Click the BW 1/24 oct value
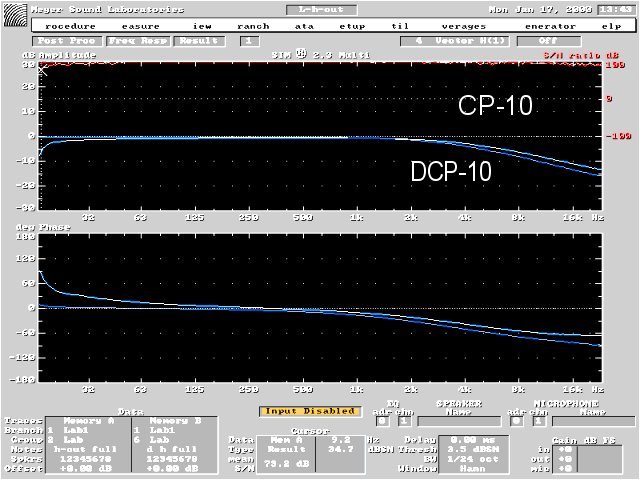The image size is (640, 480). pyautogui.click(x=473, y=459)
